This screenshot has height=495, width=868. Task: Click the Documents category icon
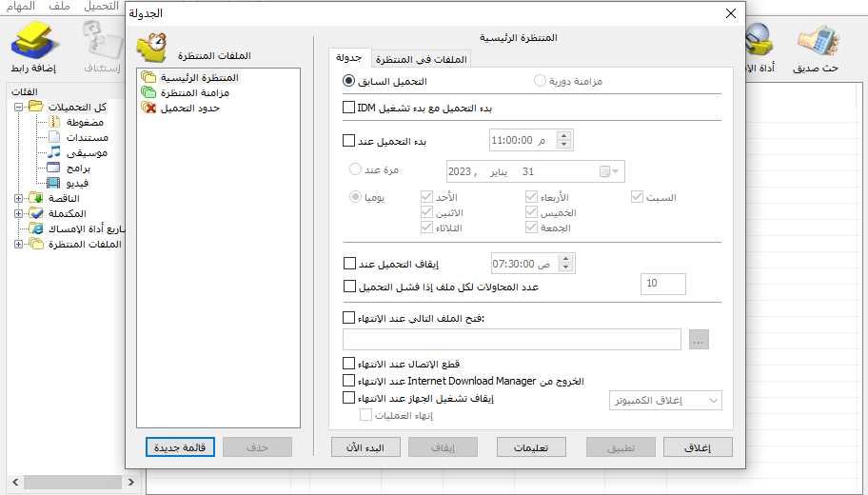coord(54,137)
